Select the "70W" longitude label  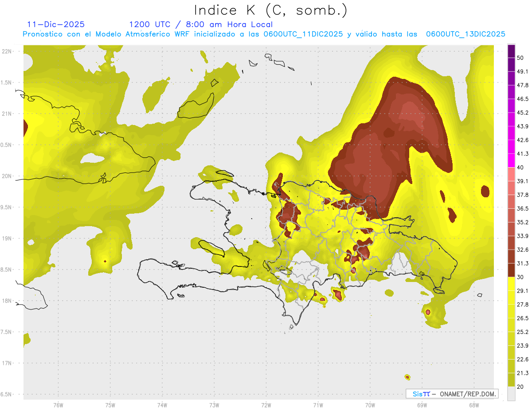(x=370, y=405)
